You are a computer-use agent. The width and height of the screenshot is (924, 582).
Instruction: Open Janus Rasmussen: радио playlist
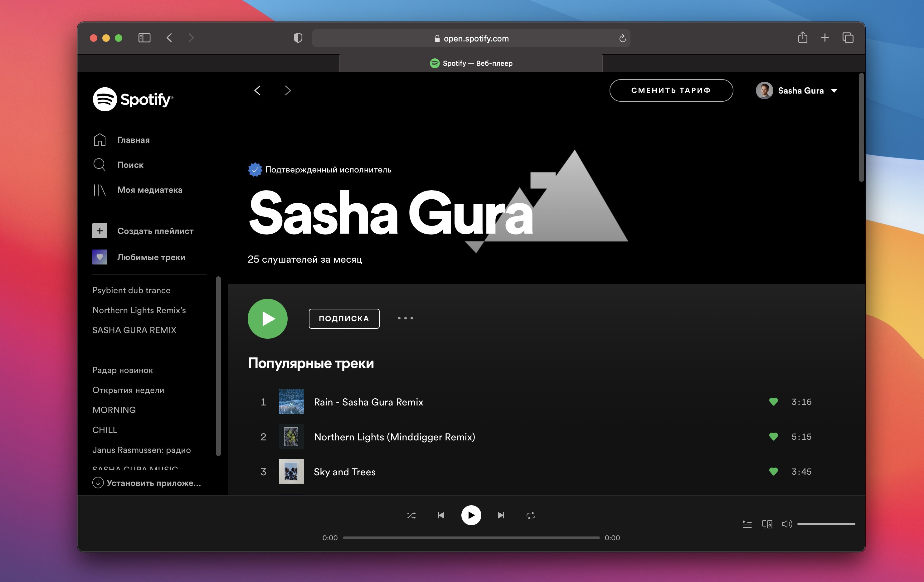pyautogui.click(x=142, y=450)
